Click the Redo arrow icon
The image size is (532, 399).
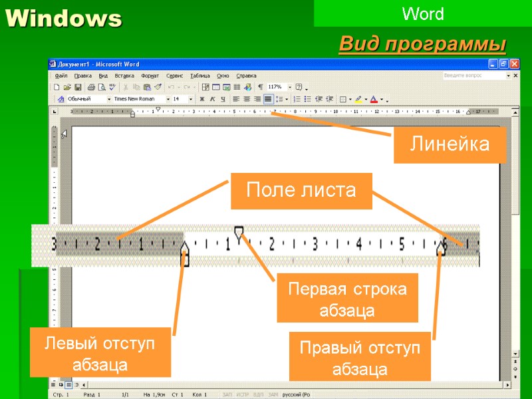coord(186,87)
